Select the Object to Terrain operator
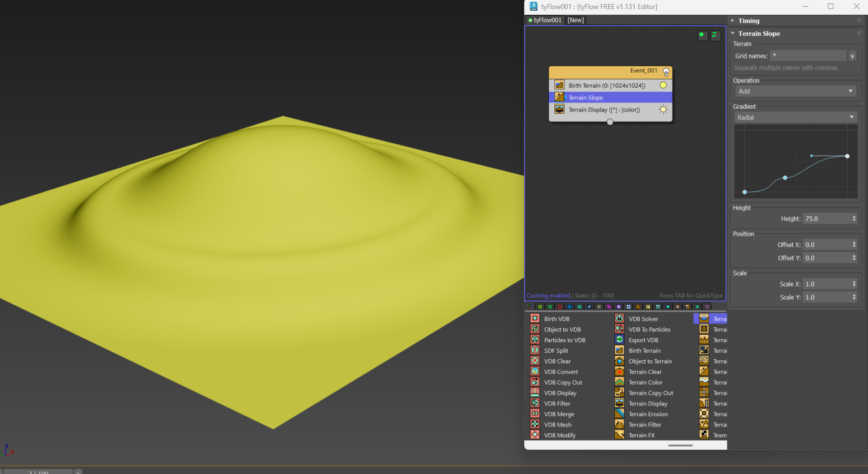The image size is (868, 474). tap(650, 361)
